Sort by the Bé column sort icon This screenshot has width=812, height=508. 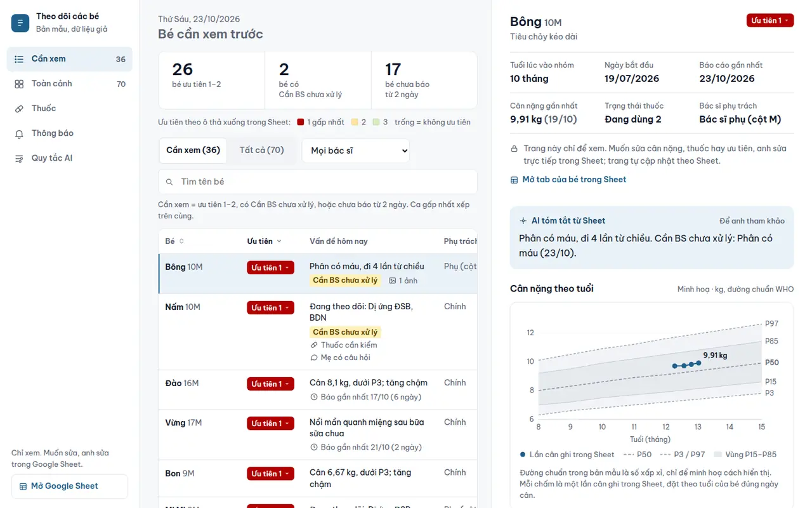181,241
